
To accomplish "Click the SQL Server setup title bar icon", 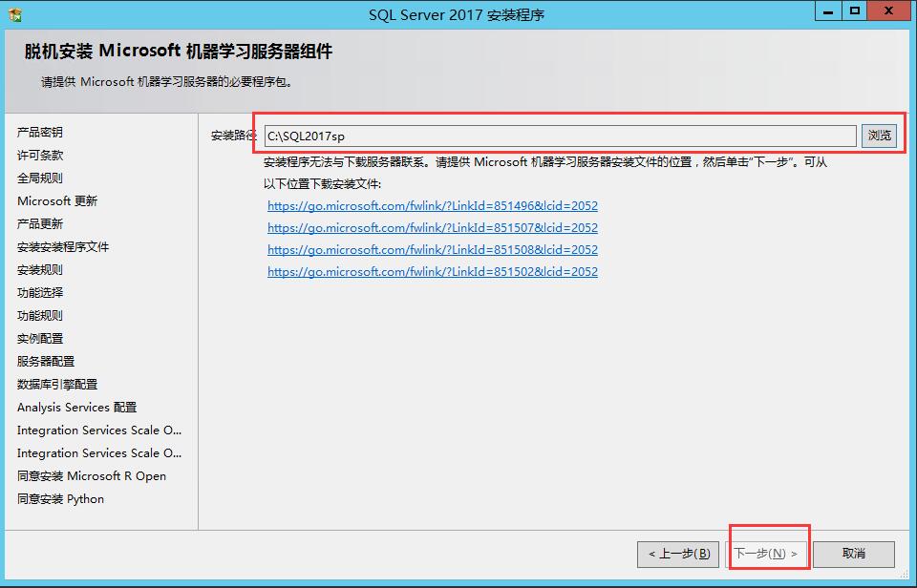I will 15,13.
